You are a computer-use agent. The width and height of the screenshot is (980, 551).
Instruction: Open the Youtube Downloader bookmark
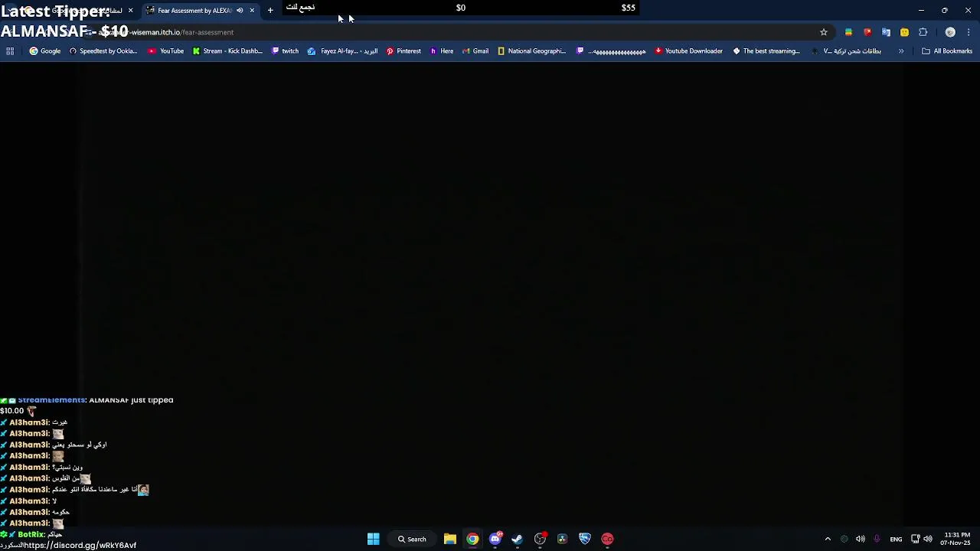coord(688,51)
